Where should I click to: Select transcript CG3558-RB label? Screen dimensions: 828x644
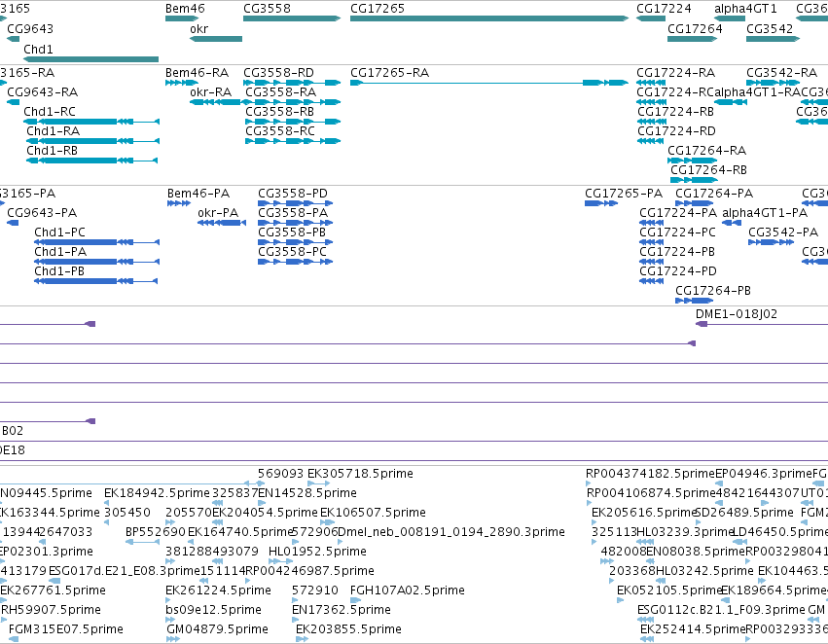click(280, 111)
